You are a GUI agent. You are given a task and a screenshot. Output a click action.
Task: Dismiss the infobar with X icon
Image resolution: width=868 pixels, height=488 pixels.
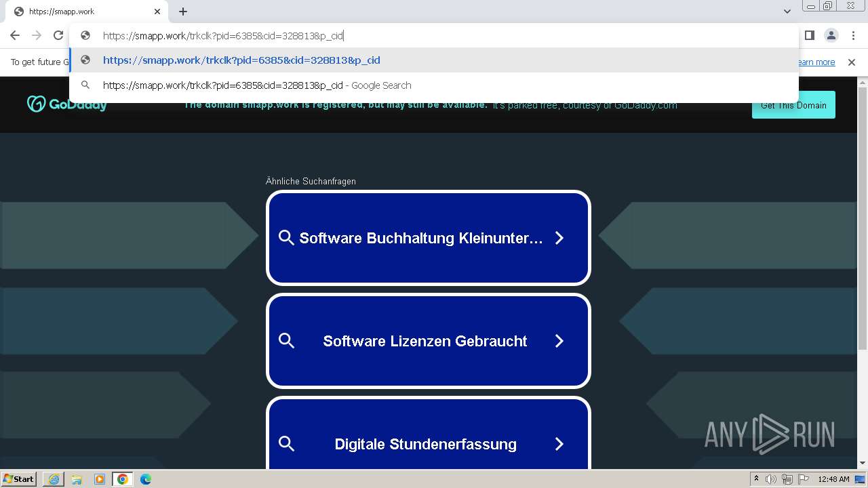point(852,62)
